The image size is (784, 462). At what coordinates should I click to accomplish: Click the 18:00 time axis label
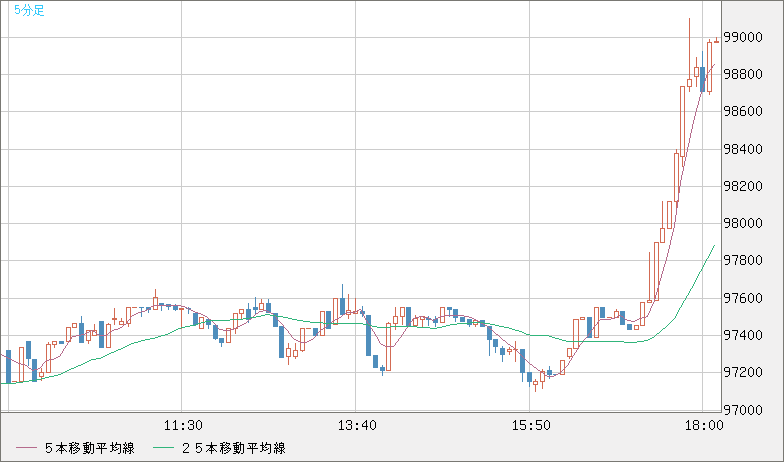[x=704, y=425]
